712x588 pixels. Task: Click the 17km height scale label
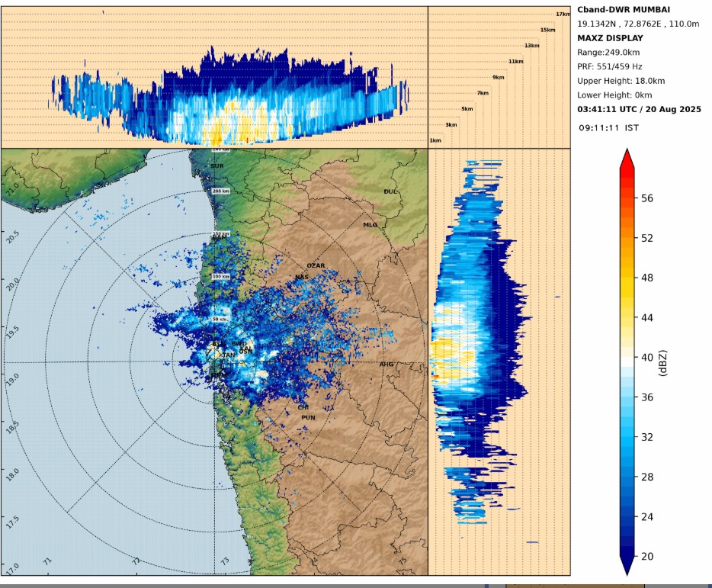click(563, 14)
